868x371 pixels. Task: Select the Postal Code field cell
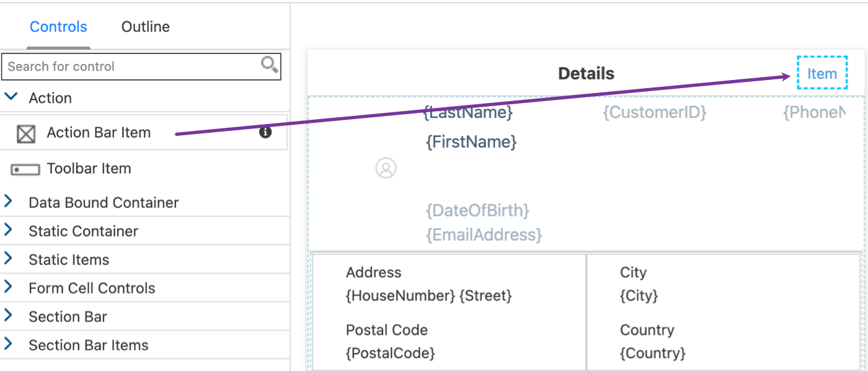[449, 342]
